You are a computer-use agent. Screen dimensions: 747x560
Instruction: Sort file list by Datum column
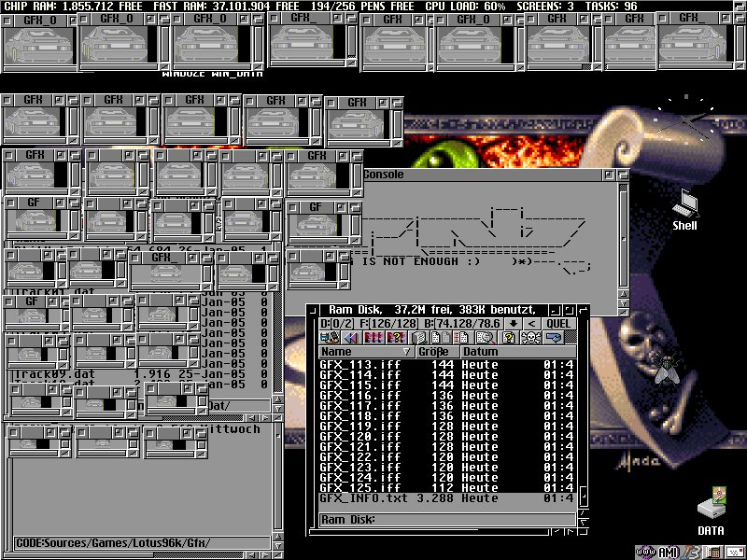pyautogui.click(x=518, y=352)
